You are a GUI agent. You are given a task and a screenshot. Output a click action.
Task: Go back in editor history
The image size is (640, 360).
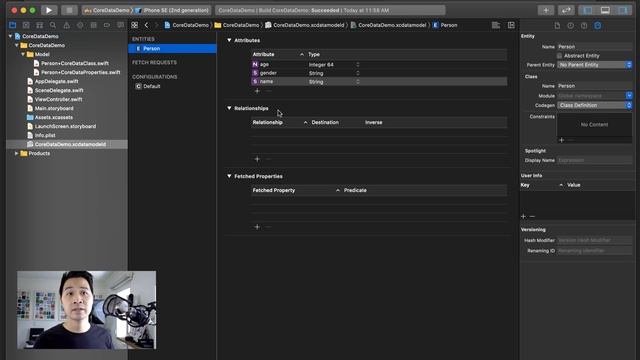[147, 25]
